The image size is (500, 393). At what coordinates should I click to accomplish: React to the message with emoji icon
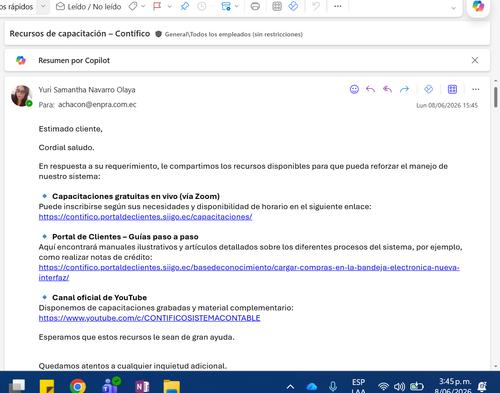(354, 89)
